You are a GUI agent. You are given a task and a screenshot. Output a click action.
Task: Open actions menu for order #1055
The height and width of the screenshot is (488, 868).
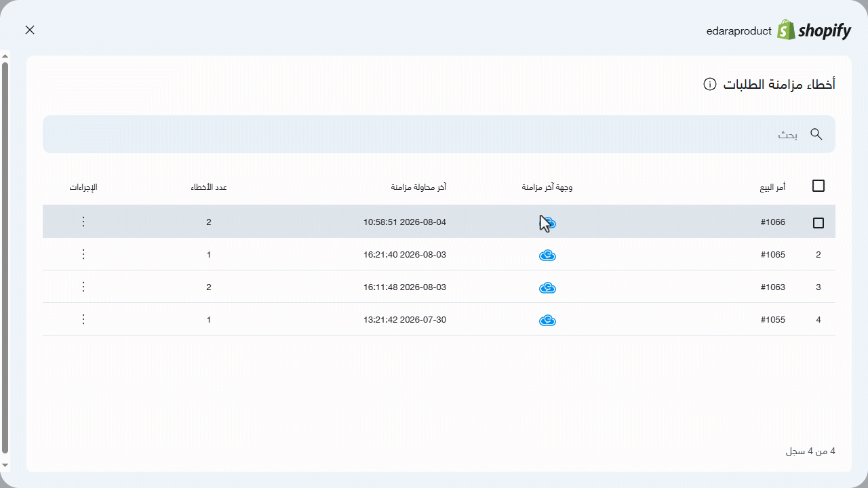click(x=83, y=319)
